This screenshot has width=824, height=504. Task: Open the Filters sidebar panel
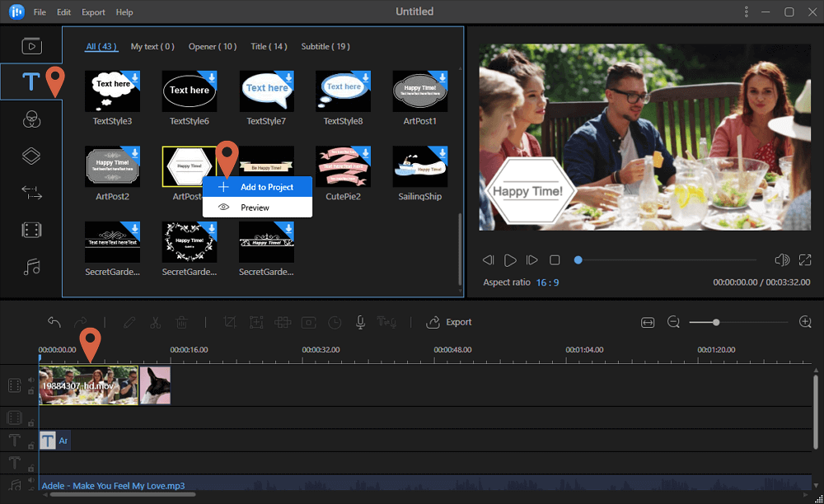31,119
